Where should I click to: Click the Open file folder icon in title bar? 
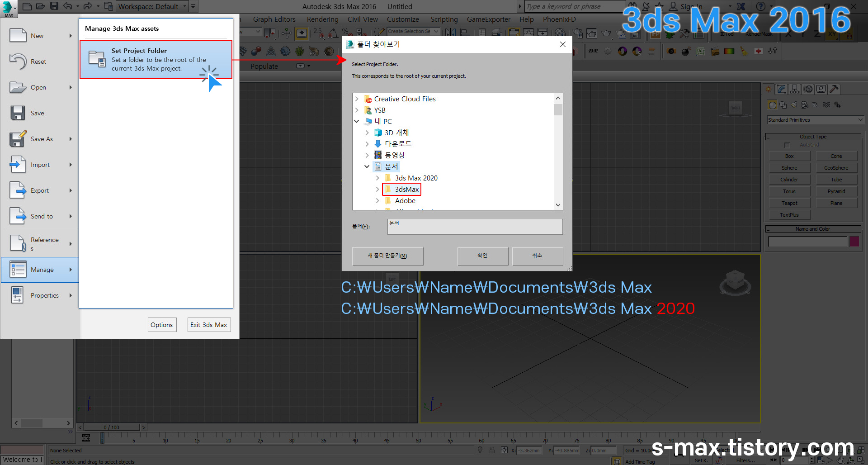[41, 6]
